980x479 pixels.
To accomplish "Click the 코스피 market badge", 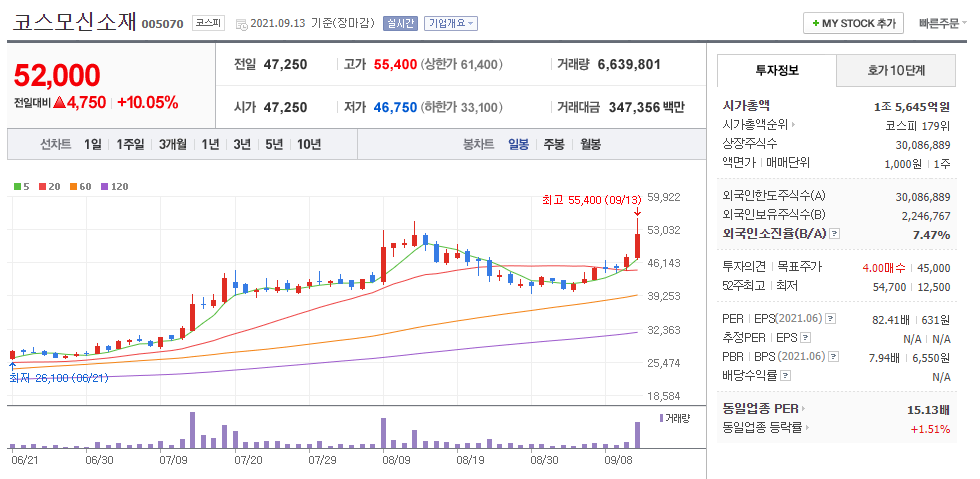I will click(208, 24).
